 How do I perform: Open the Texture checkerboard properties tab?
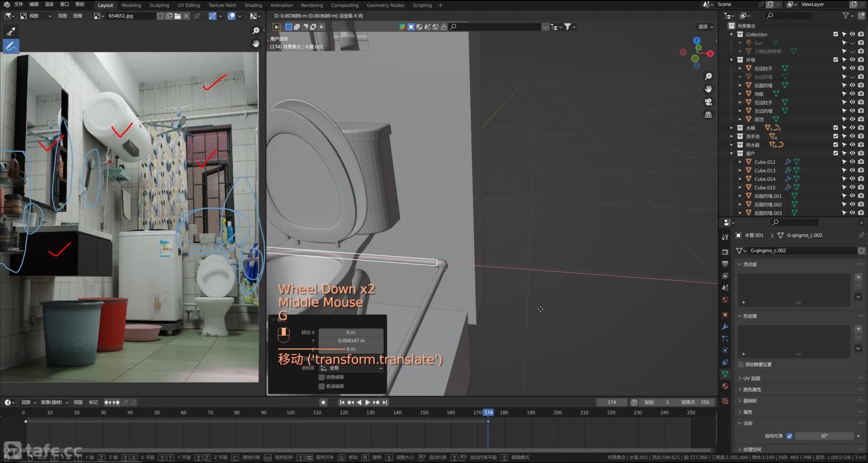[x=725, y=401]
